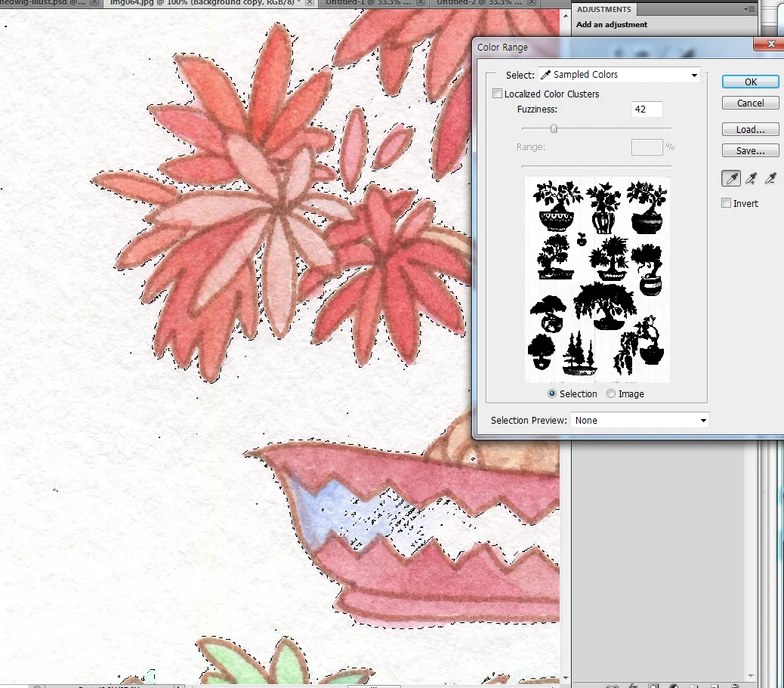This screenshot has width=784, height=688.
Task: Select the Image radio button
Action: [x=610, y=393]
